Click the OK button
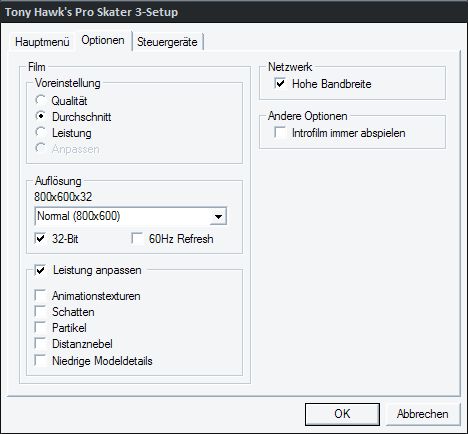 (342, 414)
